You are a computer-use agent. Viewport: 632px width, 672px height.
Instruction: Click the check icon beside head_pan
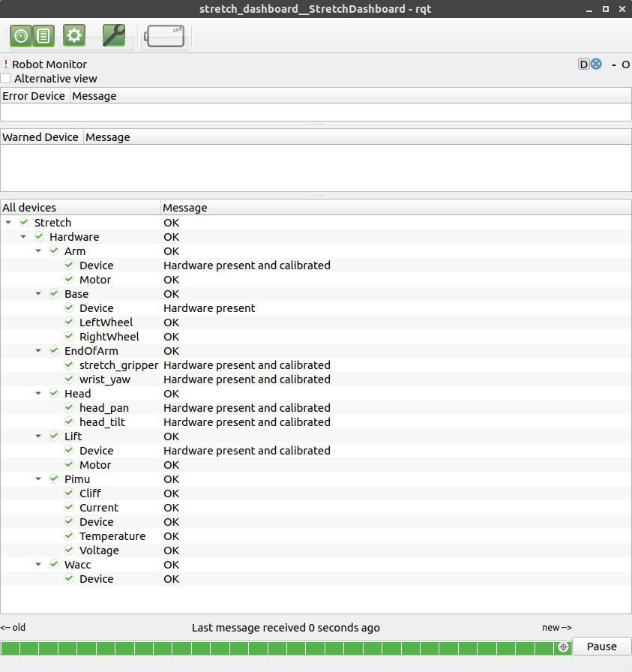click(69, 407)
